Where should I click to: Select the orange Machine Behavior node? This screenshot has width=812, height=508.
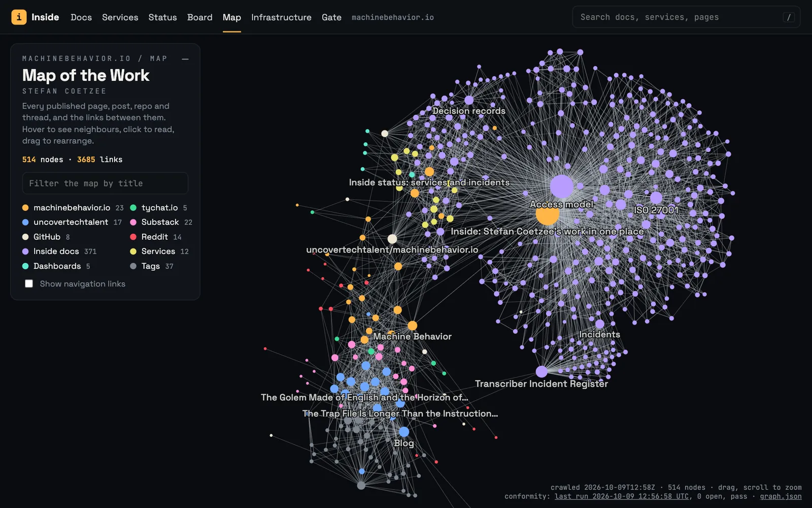point(413,326)
